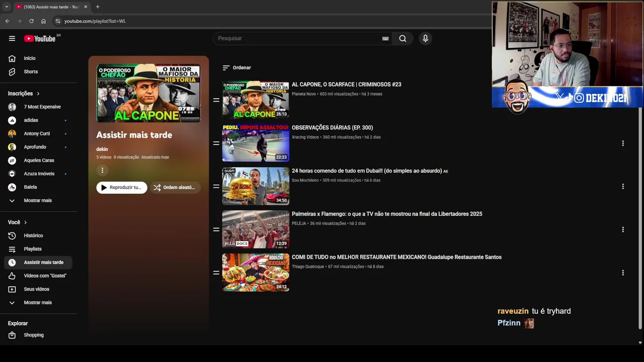
Task: Open title AL CAPONE, O SCARFACE | CRIMINOSOS #23
Action: (x=346, y=84)
